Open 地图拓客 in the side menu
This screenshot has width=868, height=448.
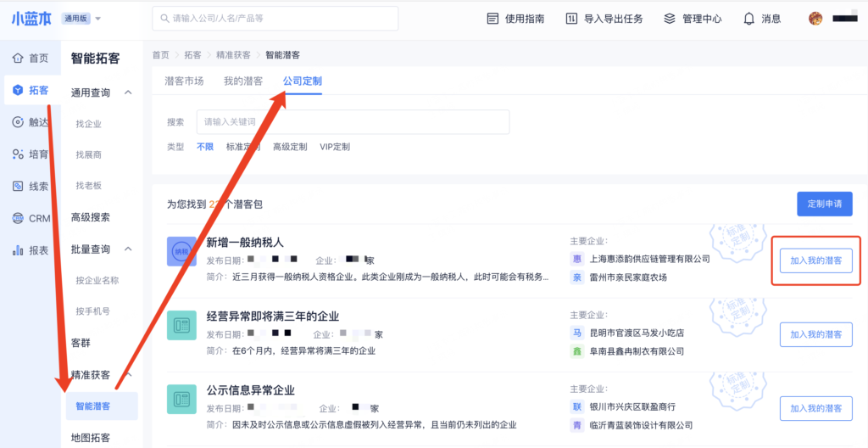pyautogui.click(x=91, y=438)
